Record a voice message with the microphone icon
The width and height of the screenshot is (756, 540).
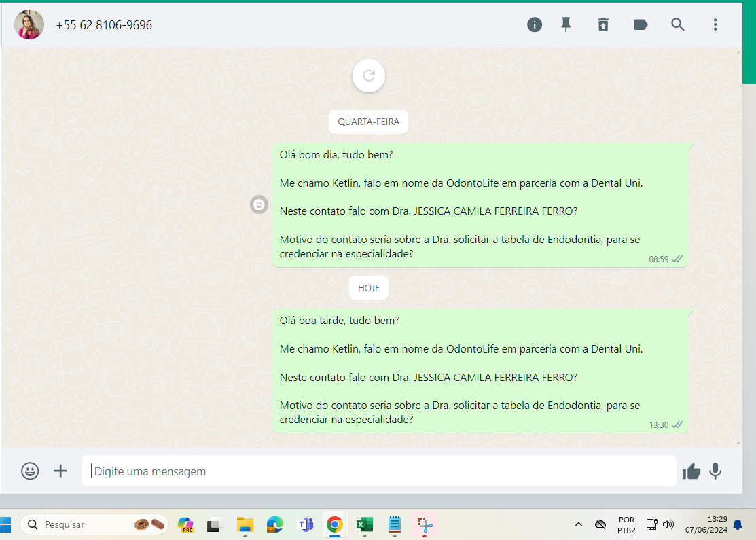715,471
